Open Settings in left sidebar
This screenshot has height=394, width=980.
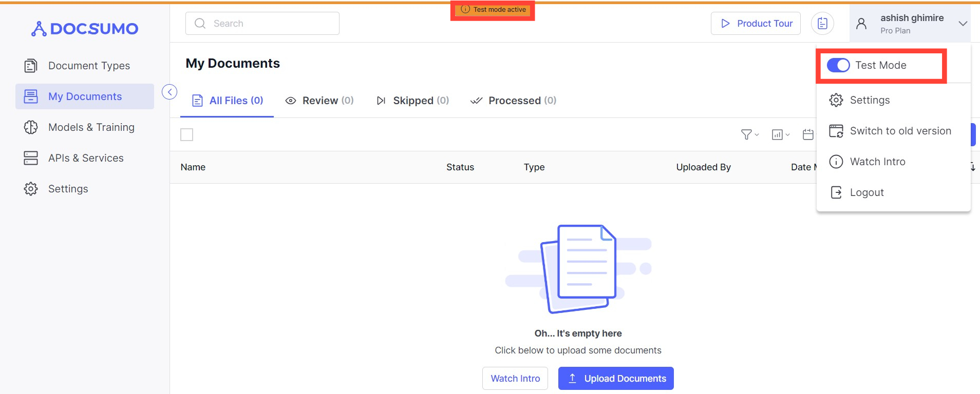(x=85, y=189)
